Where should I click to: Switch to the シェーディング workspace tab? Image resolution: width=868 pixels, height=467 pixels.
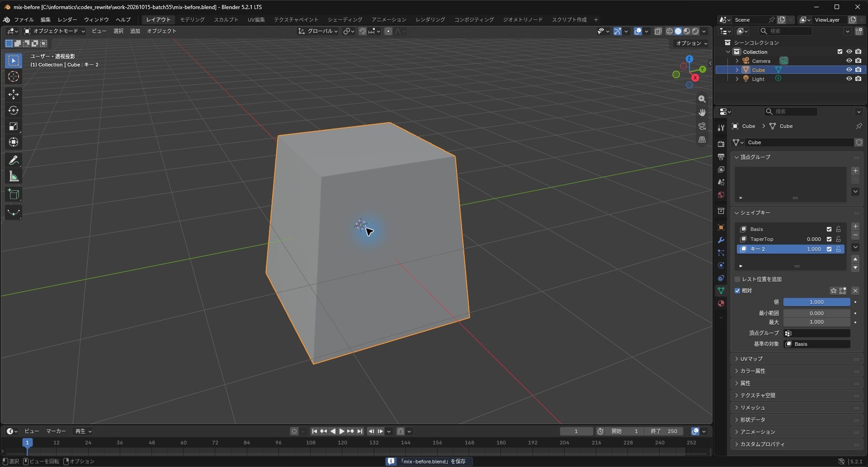(345, 20)
